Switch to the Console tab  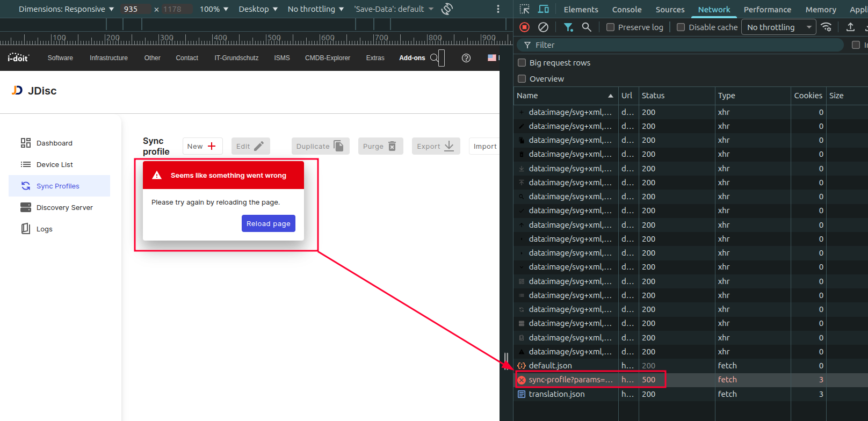coord(626,10)
